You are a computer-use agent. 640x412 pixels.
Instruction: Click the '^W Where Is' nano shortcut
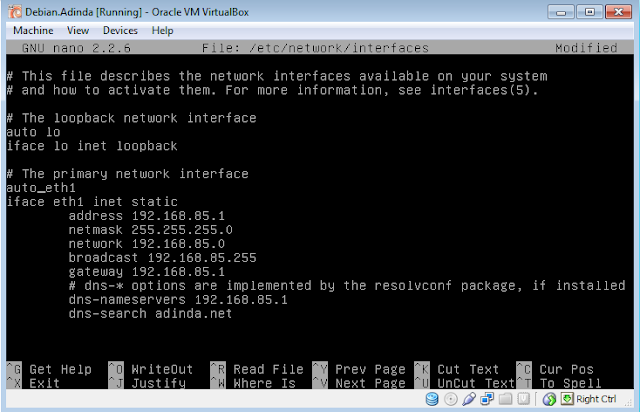point(253,383)
